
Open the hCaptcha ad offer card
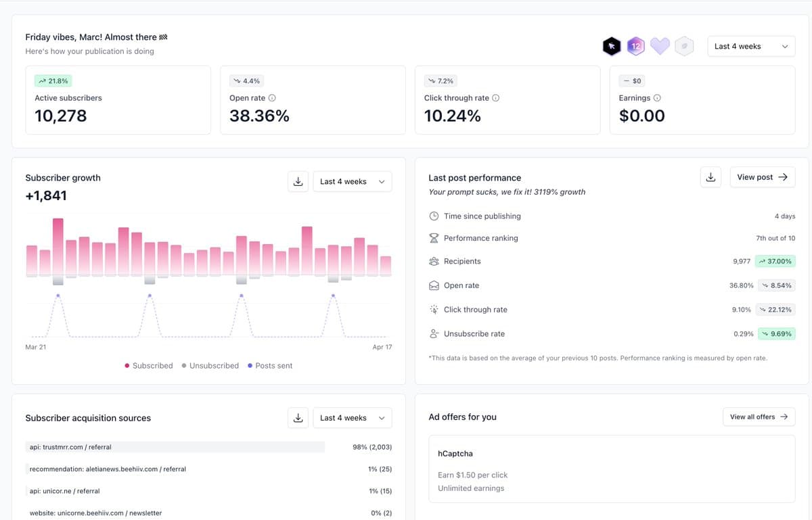(x=612, y=469)
